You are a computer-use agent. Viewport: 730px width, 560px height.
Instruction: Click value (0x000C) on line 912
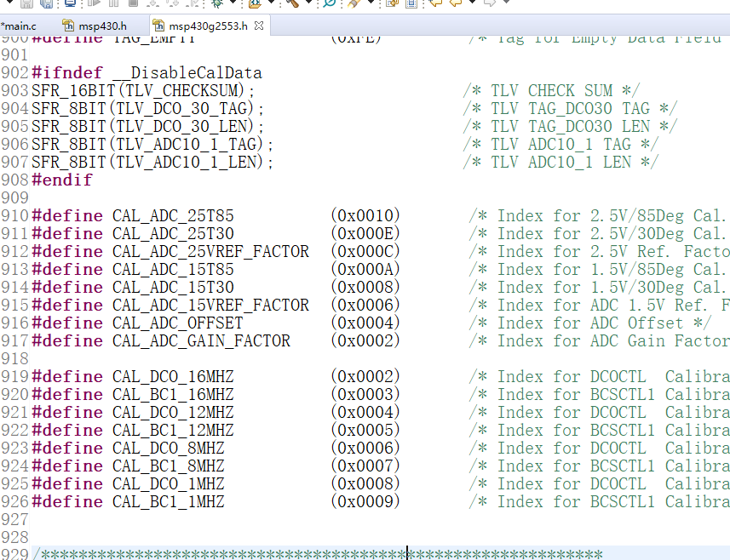click(x=365, y=252)
